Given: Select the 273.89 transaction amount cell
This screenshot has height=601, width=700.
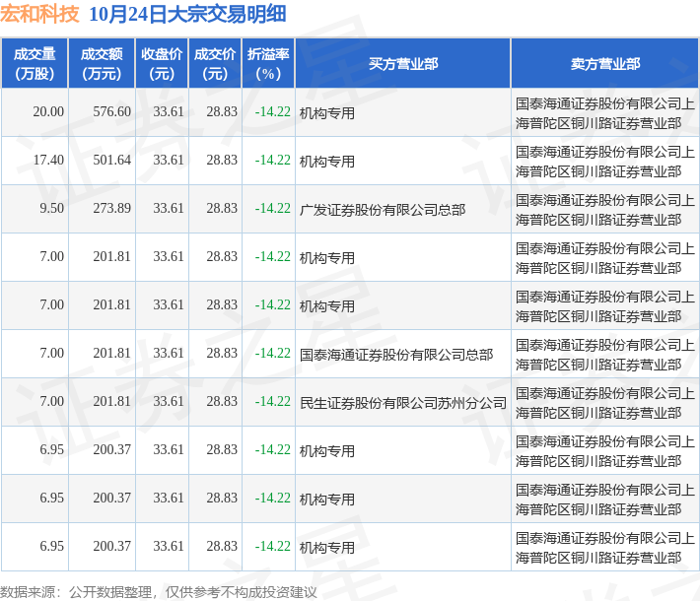Looking at the screenshot, I should click(x=111, y=209).
